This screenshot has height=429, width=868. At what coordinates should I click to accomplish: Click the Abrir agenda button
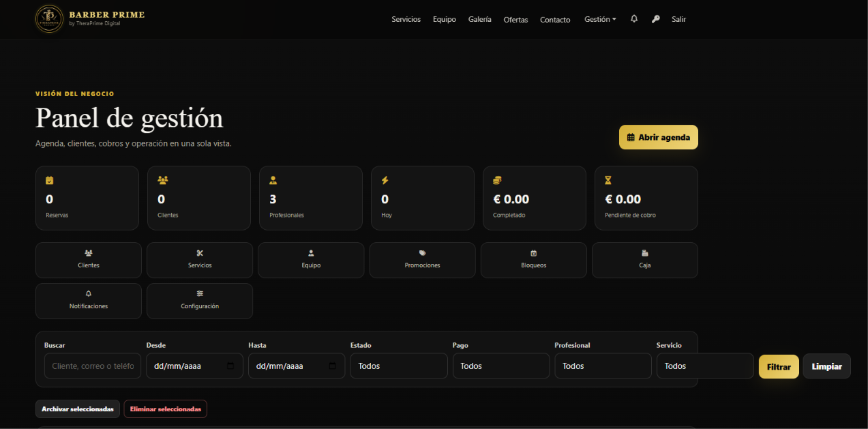click(x=659, y=137)
